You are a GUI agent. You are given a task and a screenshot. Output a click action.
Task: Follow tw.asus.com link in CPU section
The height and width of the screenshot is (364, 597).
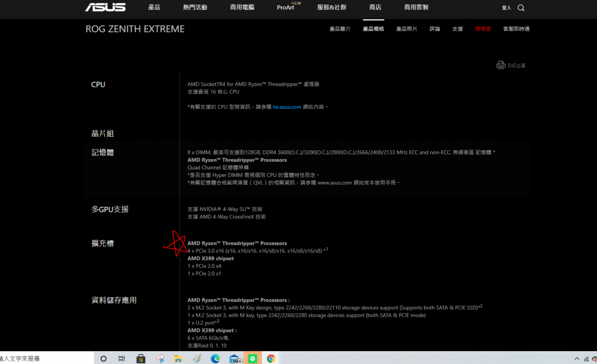pyautogui.click(x=287, y=107)
